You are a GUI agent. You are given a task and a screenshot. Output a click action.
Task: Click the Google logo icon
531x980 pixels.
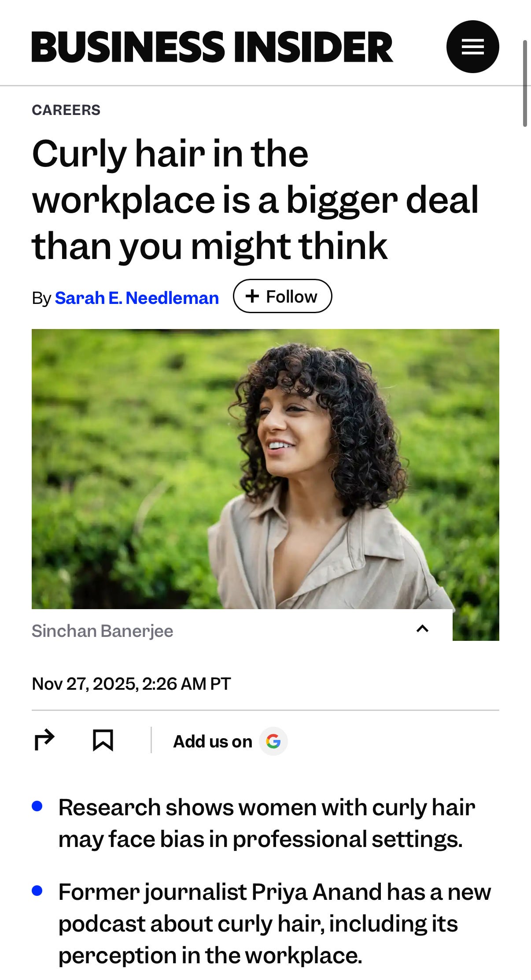pos(273,741)
